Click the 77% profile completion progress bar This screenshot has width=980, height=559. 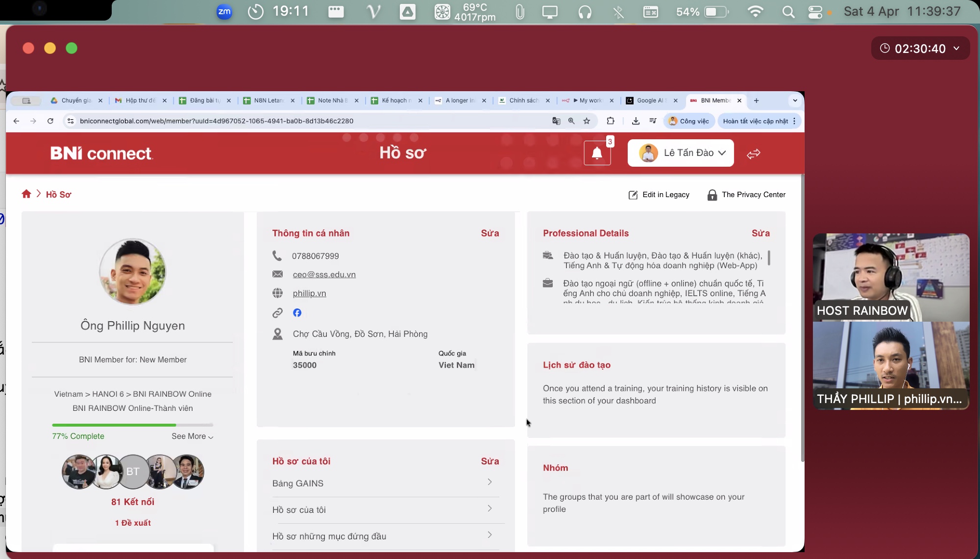[132, 425]
